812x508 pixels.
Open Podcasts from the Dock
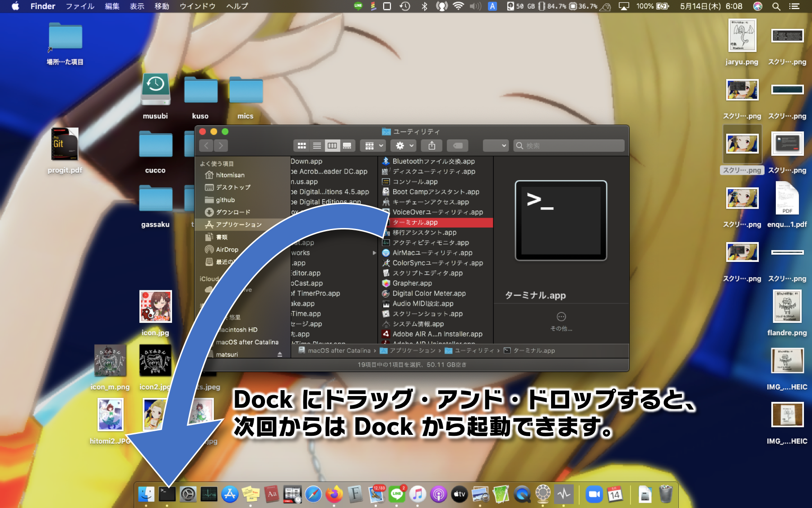click(x=438, y=494)
